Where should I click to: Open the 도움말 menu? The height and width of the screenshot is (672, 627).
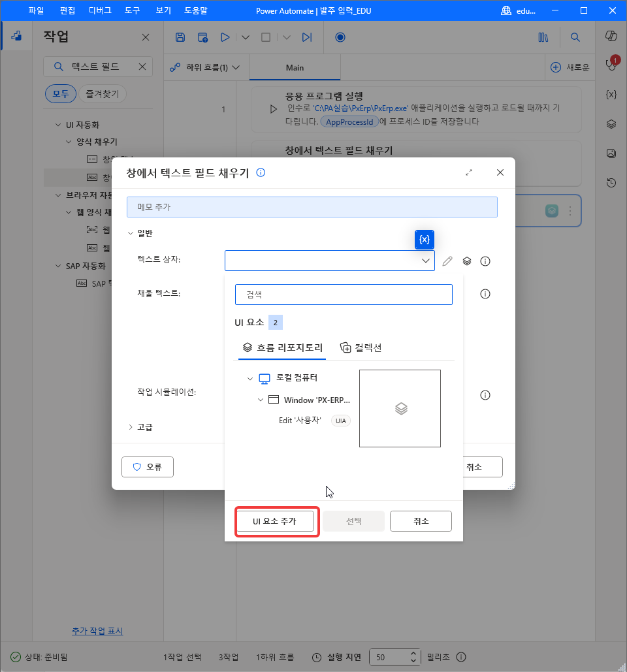(x=196, y=10)
